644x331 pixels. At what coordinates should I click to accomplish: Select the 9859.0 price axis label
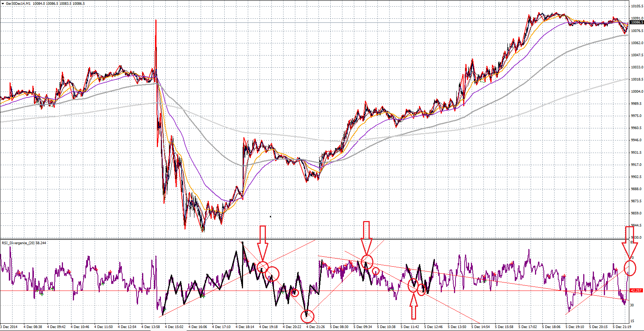pyautogui.click(x=636, y=213)
